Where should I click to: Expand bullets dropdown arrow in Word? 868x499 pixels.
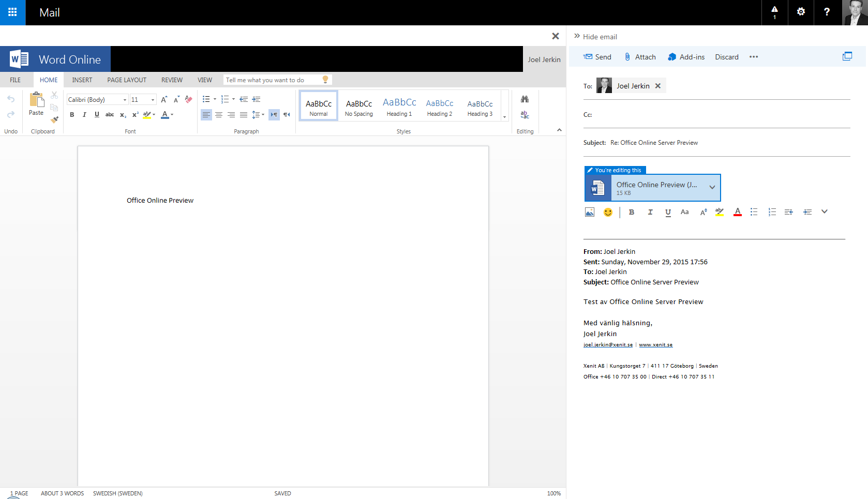(215, 99)
